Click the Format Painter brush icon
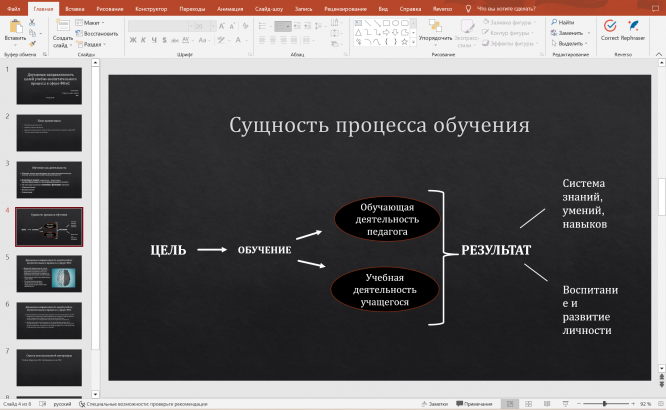 pos(32,44)
